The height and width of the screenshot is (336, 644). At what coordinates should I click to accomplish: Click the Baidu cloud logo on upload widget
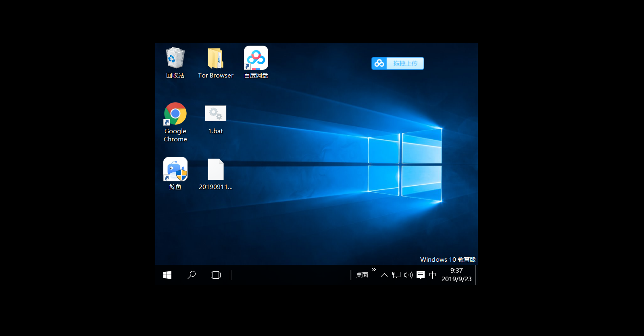coord(379,63)
